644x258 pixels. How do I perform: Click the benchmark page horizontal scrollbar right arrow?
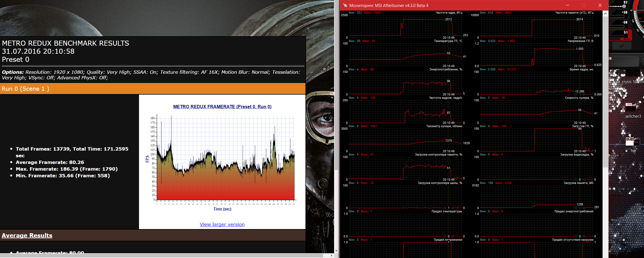[331, 255]
